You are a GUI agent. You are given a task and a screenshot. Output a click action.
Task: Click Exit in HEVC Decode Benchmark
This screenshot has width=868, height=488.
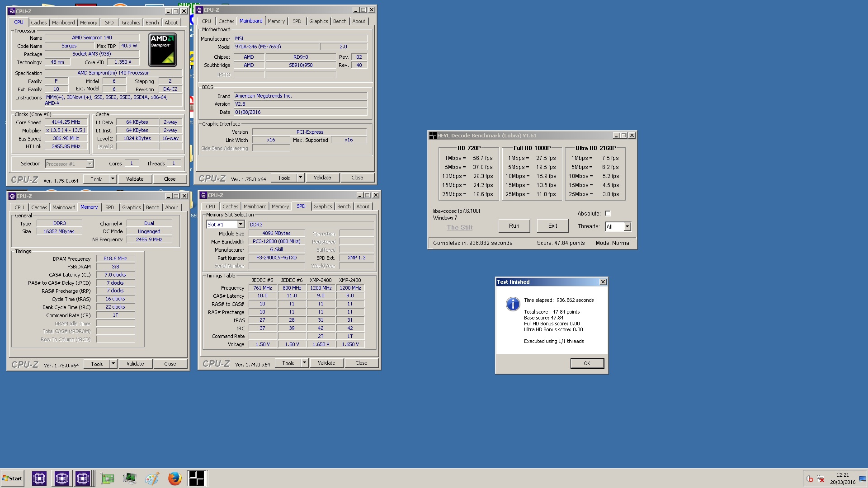point(552,226)
